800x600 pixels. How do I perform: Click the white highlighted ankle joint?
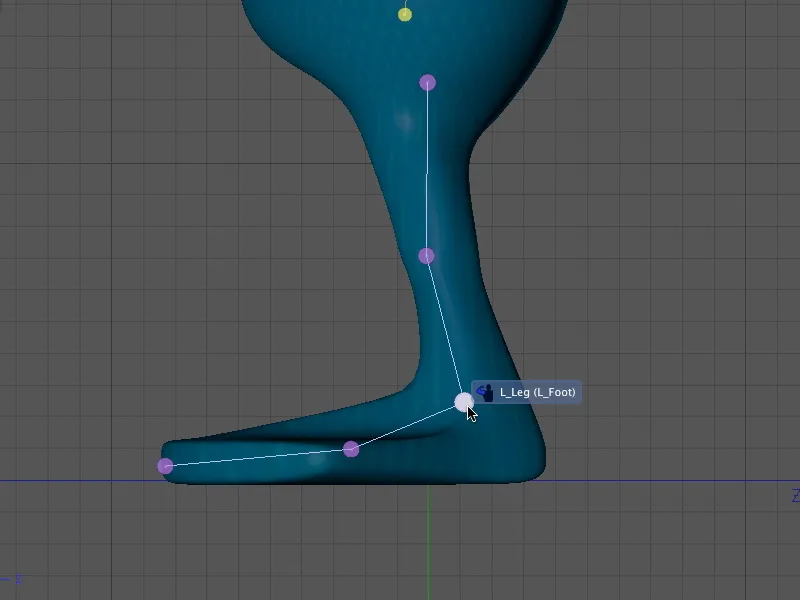[x=463, y=404]
